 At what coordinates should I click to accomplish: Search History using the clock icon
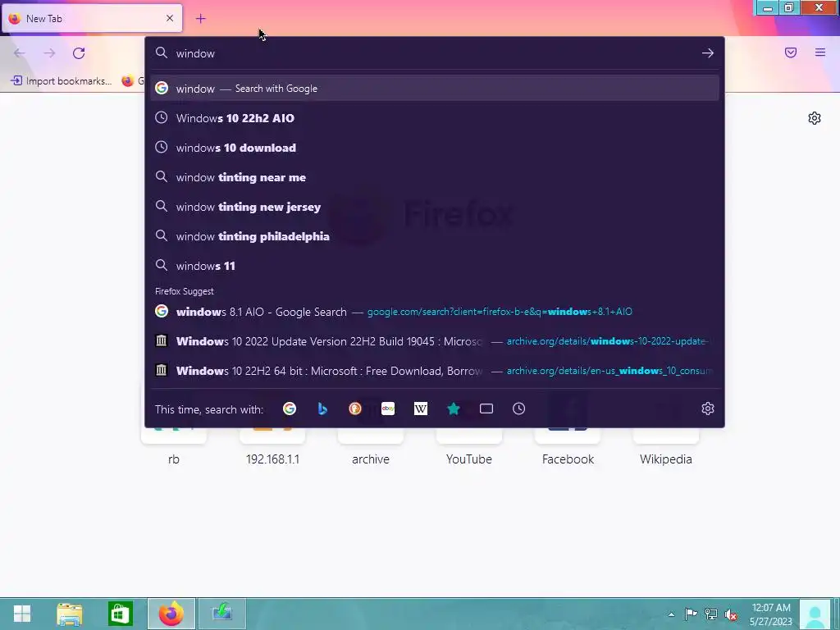coord(518,409)
